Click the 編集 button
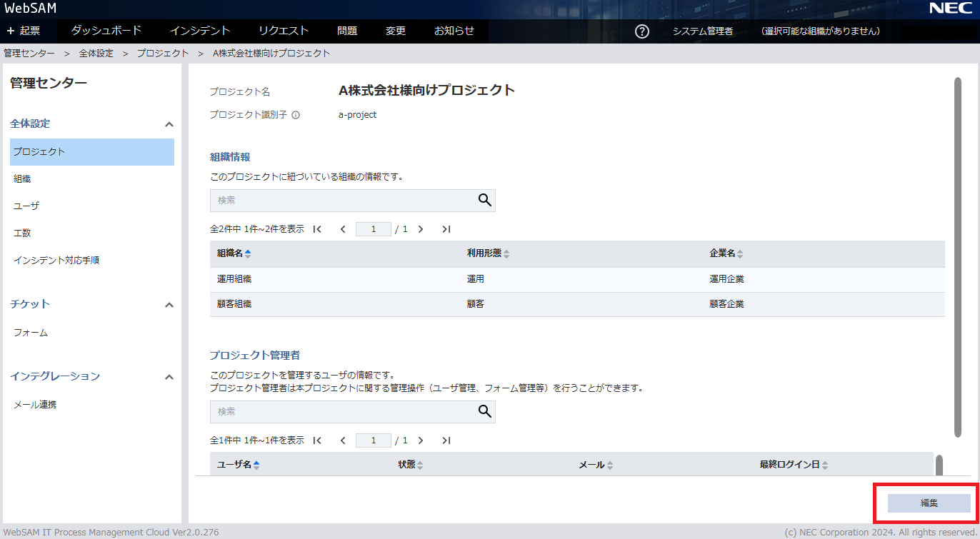Viewport: 980px width, 539px height. coord(929,503)
